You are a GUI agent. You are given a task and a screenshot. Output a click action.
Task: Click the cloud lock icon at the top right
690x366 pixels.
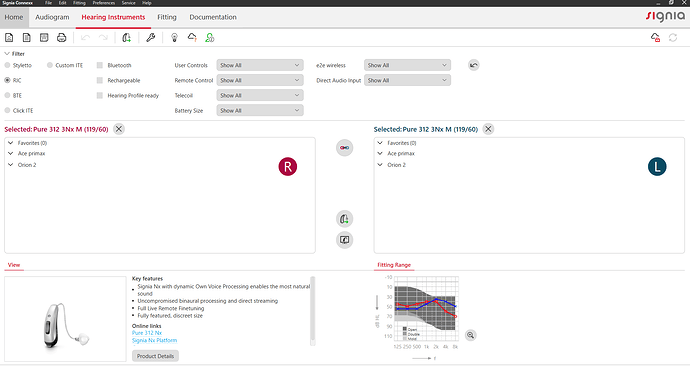click(655, 38)
